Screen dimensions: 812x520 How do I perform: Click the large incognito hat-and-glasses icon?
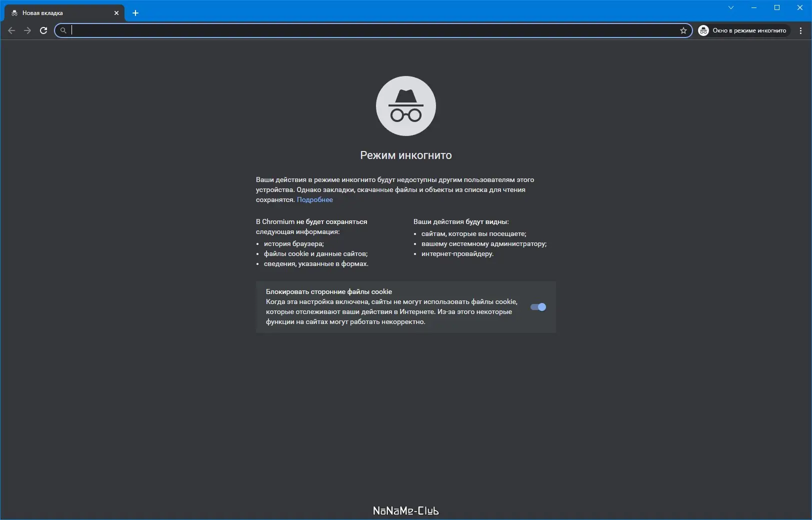406,106
